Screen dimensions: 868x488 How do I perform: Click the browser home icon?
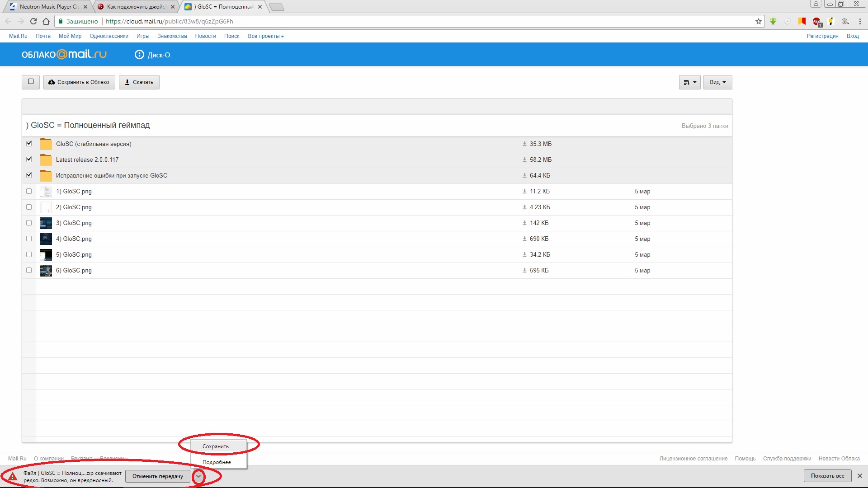click(x=46, y=21)
